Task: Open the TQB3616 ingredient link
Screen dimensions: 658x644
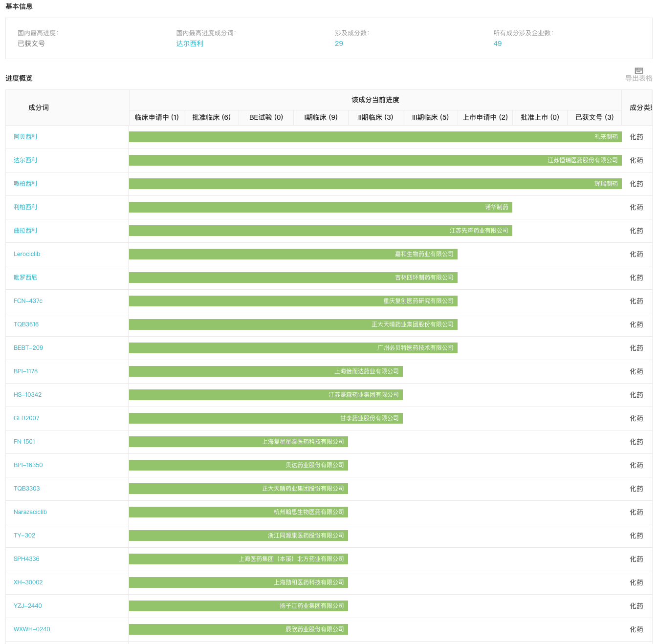Action: point(26,324)
